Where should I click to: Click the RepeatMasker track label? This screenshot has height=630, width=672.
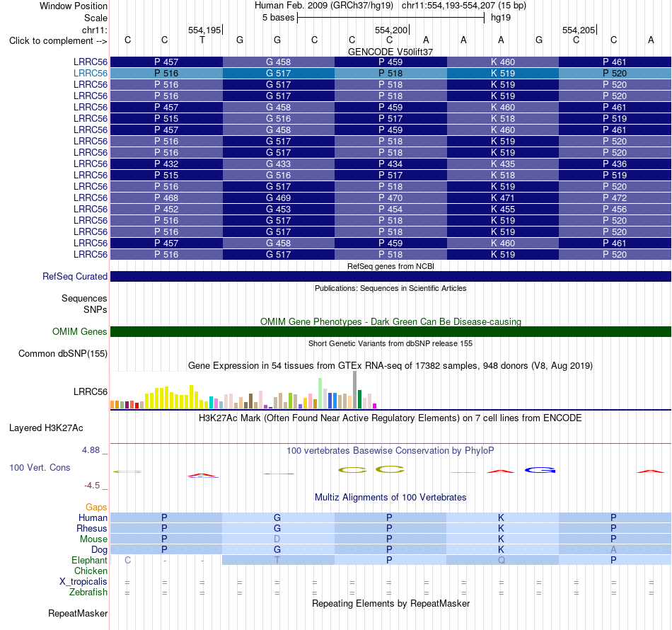tap(78, 614)
